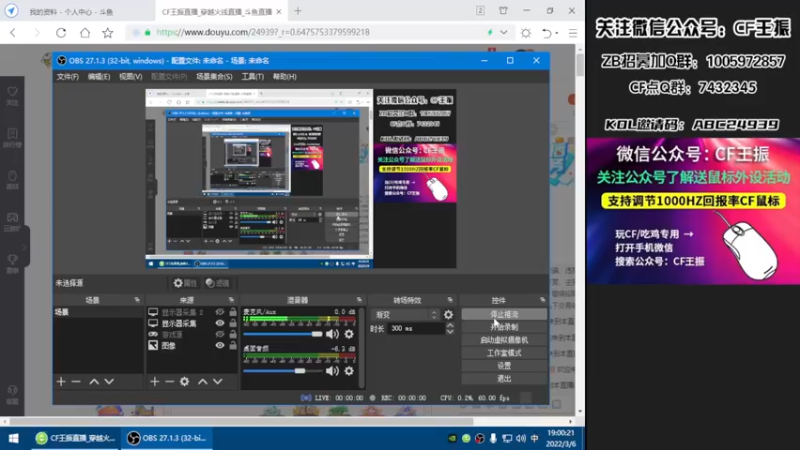
Task: Enable 工作室模式 in the controls
Action: pyautogui.click(x=504, y=353)
